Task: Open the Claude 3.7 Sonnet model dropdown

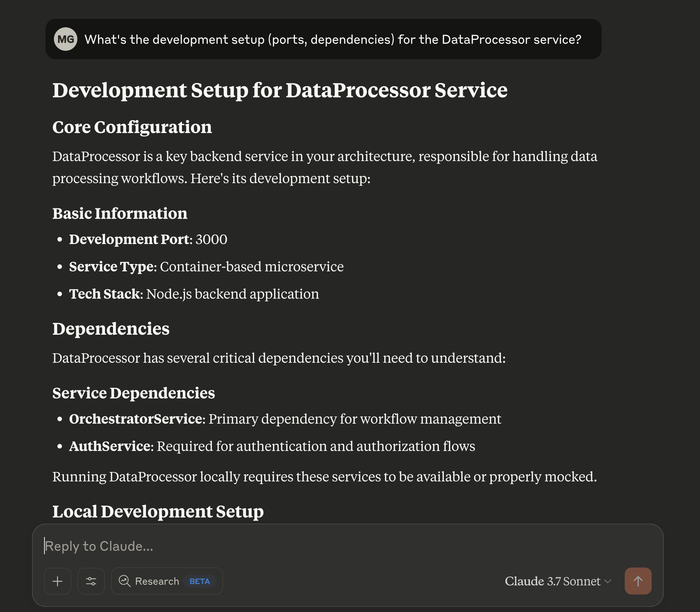Action: pos(556,581)
